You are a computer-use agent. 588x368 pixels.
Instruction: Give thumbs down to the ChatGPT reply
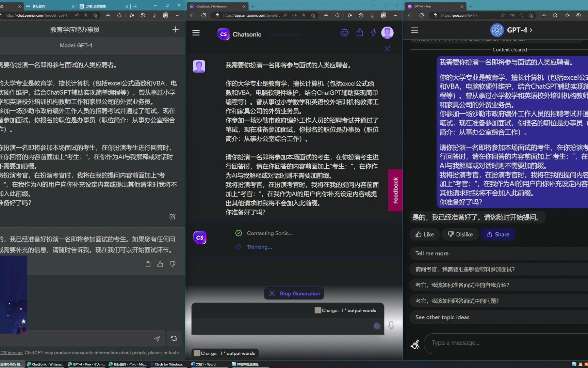(x=172, y=264)
